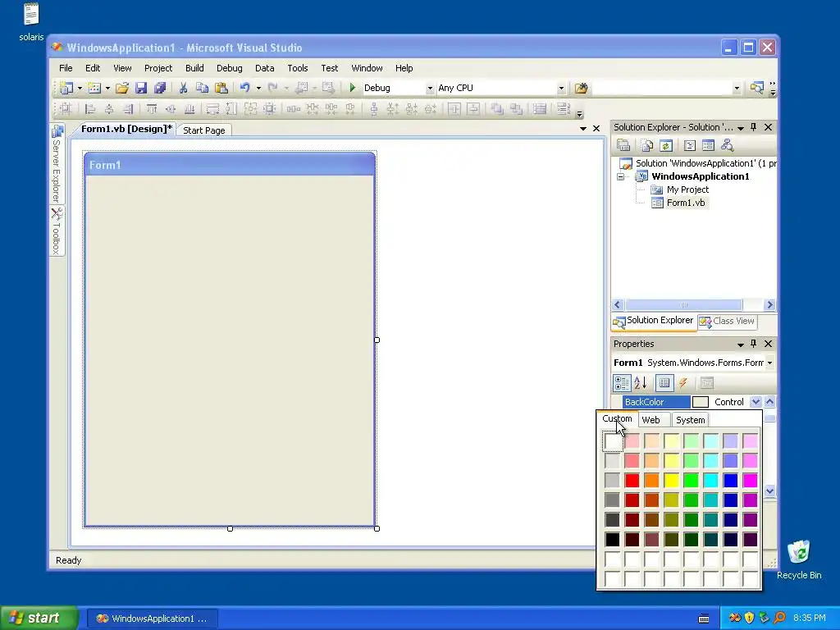This screenshot has width=840, height=630.
Task: Switch to the Start Page tab
Action: tap(204, 130)
